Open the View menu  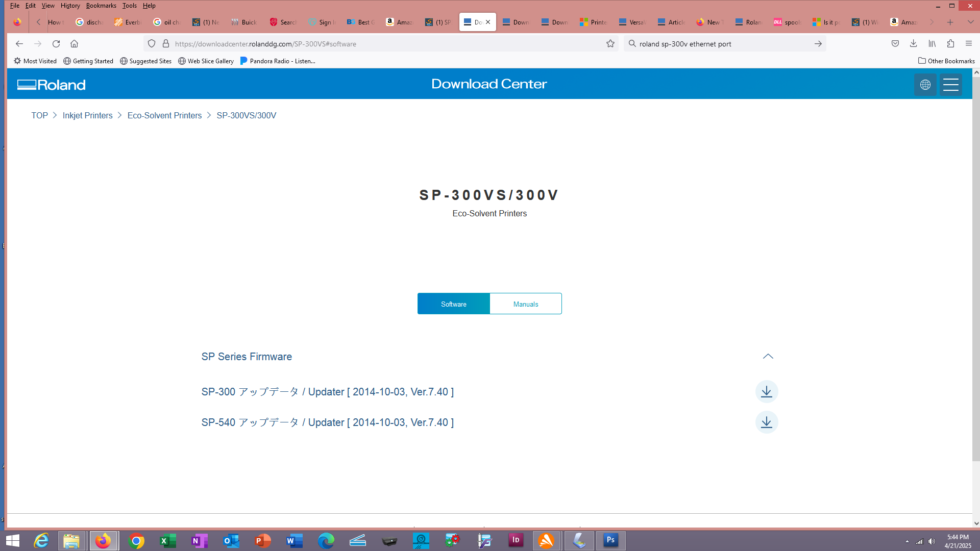click(48, 6)
